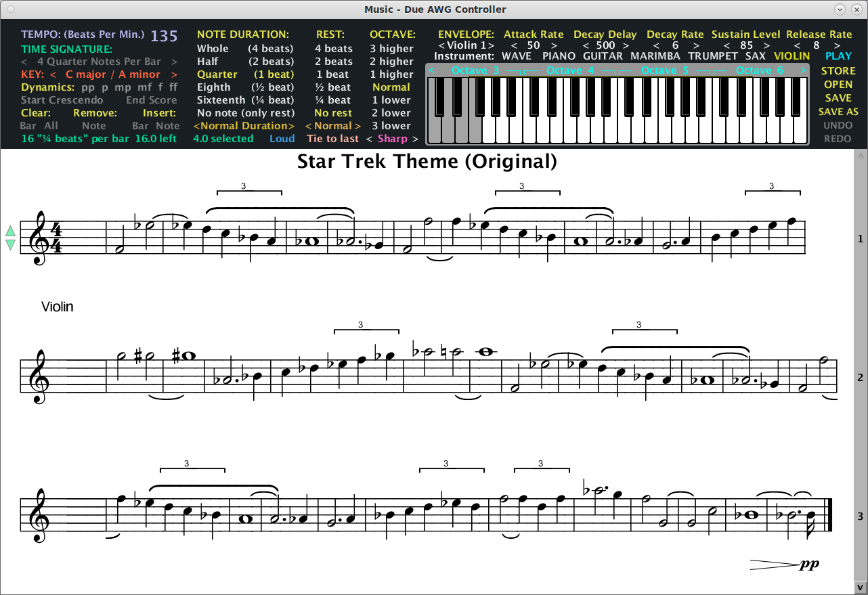Image resolution: width=868 pixels, height=595 pixels.
Task: Select Loud dynamics toggle
Action: click(282, 139)
